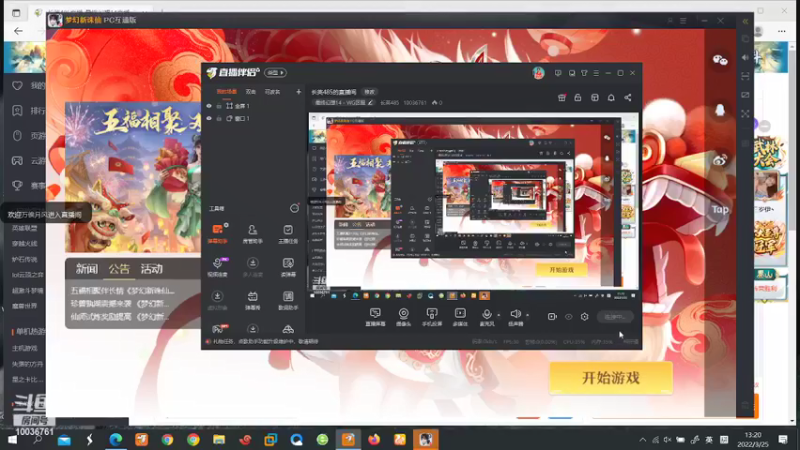Open the game window title bar menu

pos(683,20)
